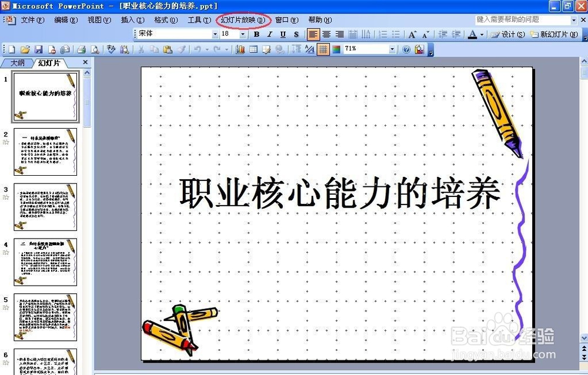Screen dimensions: 588x375
Task: Click the Increase Font Size icon
Action: pos(412,35)
